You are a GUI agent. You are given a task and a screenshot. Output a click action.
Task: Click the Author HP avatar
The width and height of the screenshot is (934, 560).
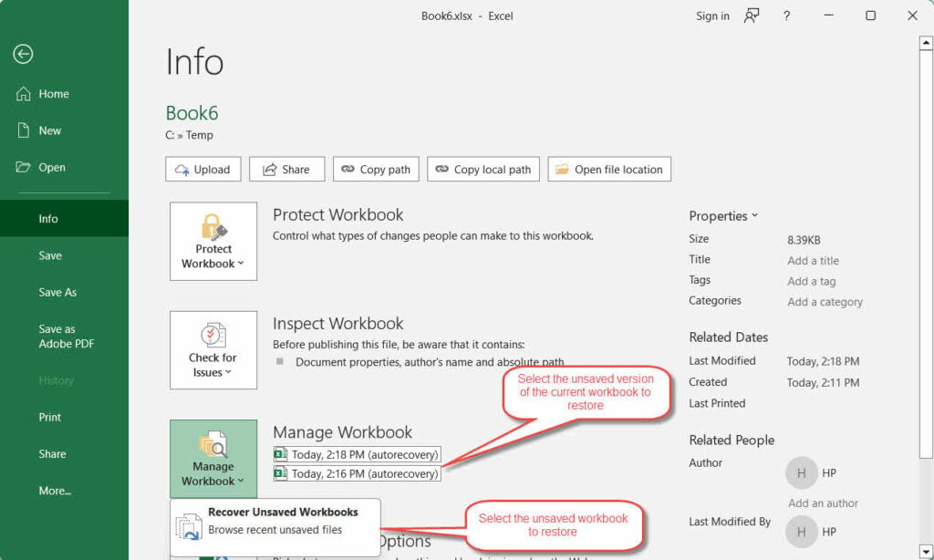point(801,473)
